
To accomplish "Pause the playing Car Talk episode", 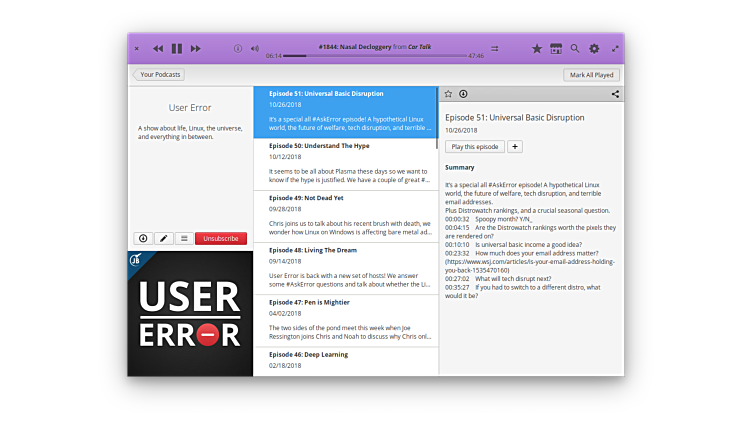I will pos(177,48).
